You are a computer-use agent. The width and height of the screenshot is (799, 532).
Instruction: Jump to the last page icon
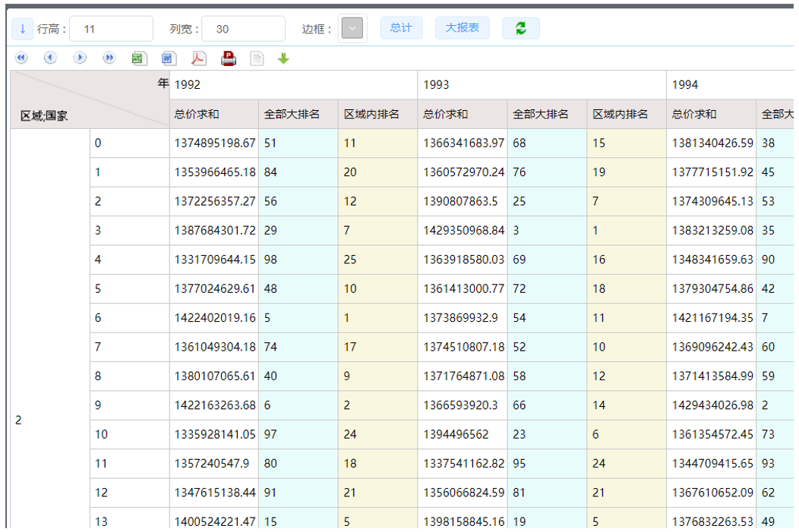(x=109, y=58)
